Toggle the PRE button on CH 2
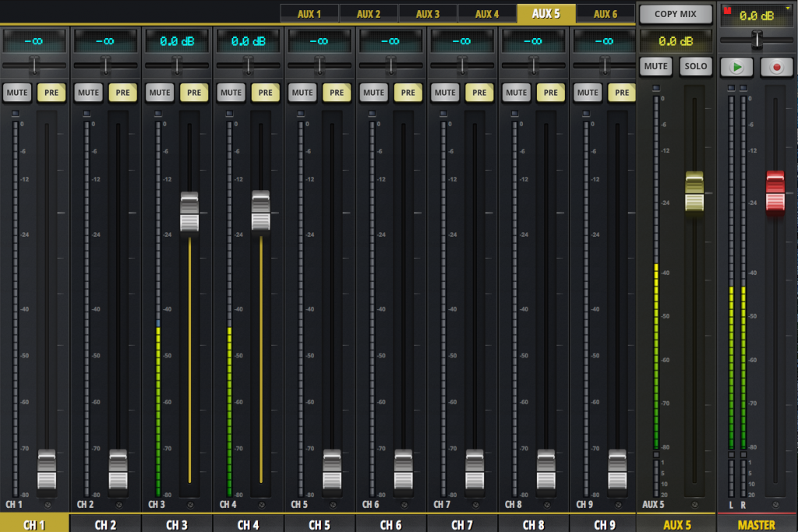 click(x=122, y=93)
